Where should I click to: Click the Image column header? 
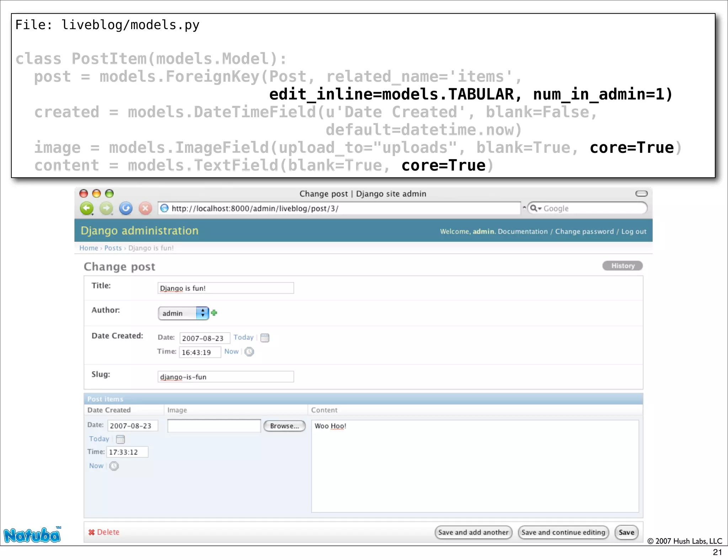(177, 410)
